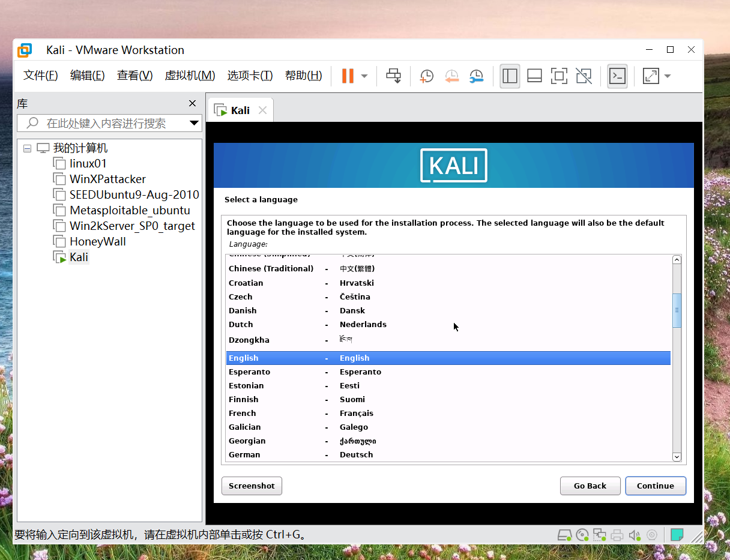
Task: Open the library search filter dropdown
Action: [194, 123]
